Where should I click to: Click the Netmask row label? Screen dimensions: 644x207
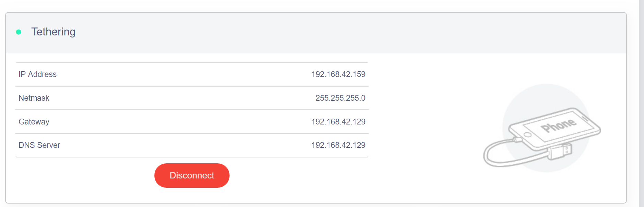click(x=34, y=98)
